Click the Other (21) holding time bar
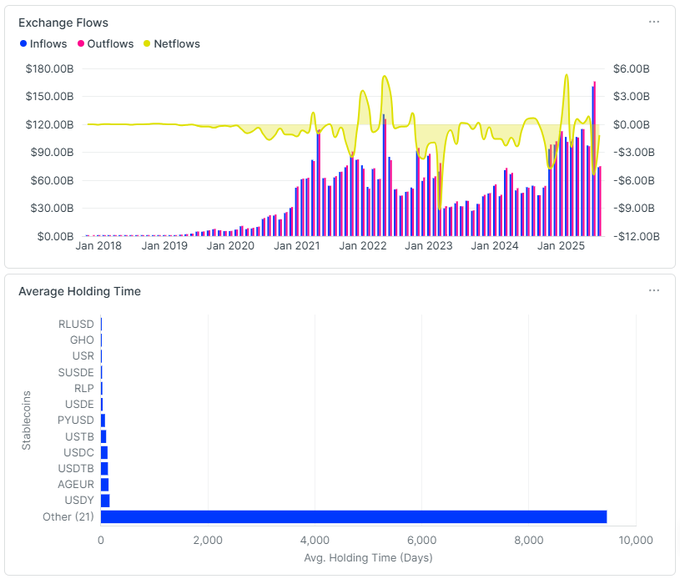The image size is (680, 579). coord(354,517)
